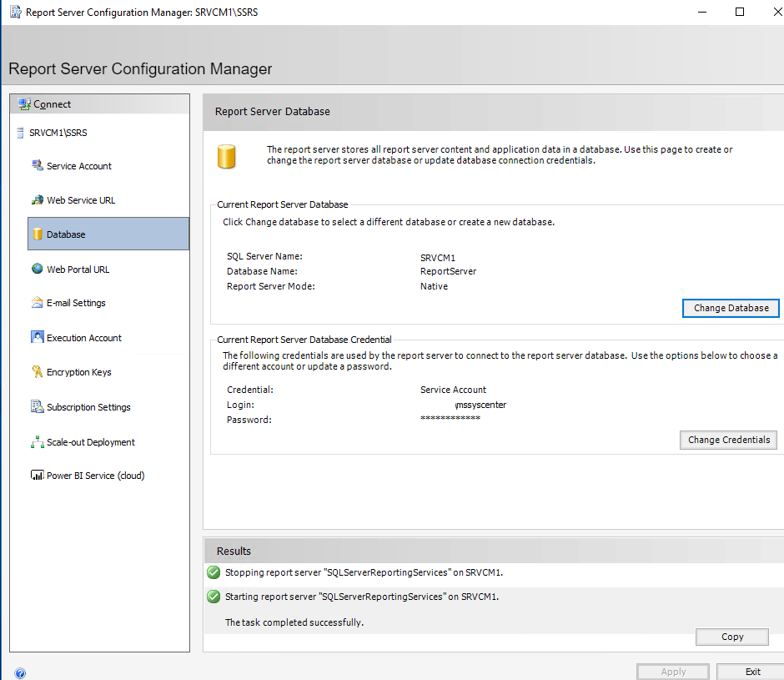View the Subscription Settings page
The image size is (784, 680).
click(x=88, y=407)
